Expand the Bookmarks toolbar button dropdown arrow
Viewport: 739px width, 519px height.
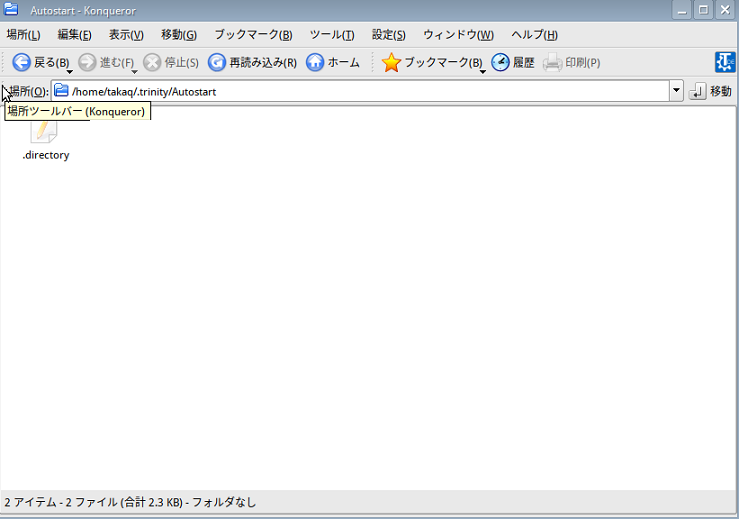click(483, 72)
